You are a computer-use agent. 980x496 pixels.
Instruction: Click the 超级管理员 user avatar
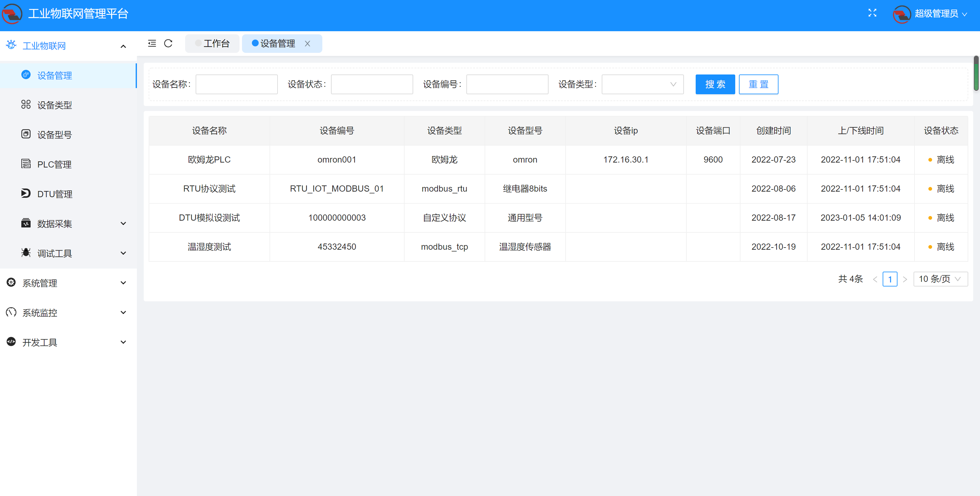click(902, 15)
